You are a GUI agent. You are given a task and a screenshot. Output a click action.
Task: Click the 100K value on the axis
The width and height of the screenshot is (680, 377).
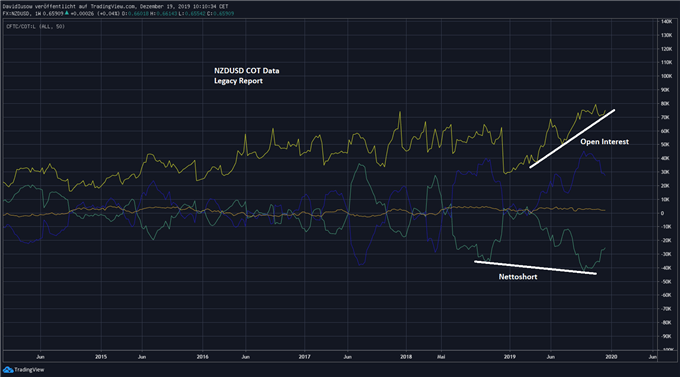coord(666,76)
